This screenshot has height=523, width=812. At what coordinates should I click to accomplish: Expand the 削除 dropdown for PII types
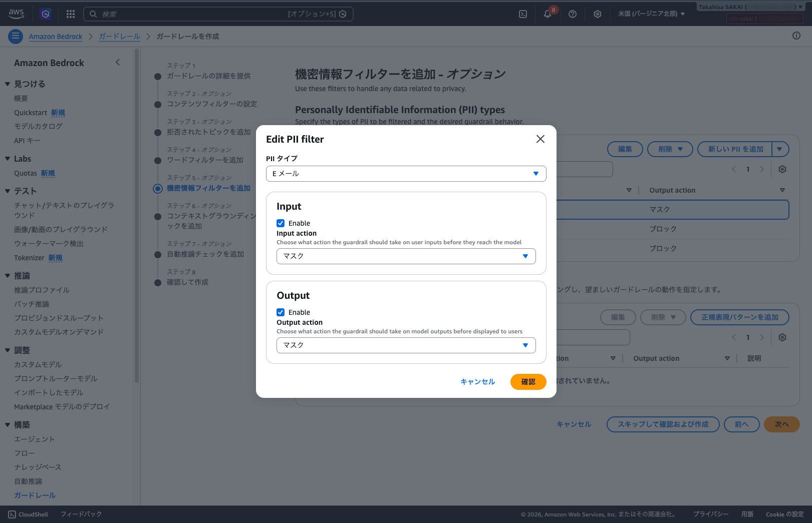pos(670,149)
